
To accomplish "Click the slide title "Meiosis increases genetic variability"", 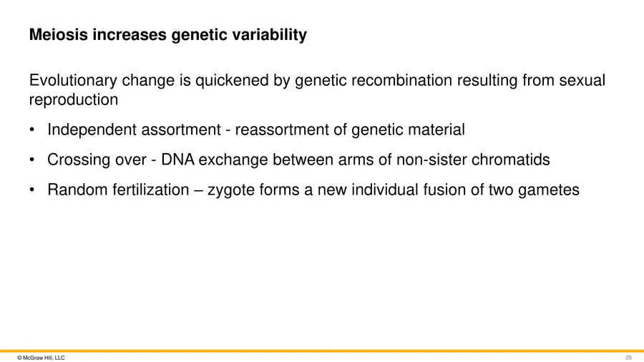I will [x=167, y=34].
